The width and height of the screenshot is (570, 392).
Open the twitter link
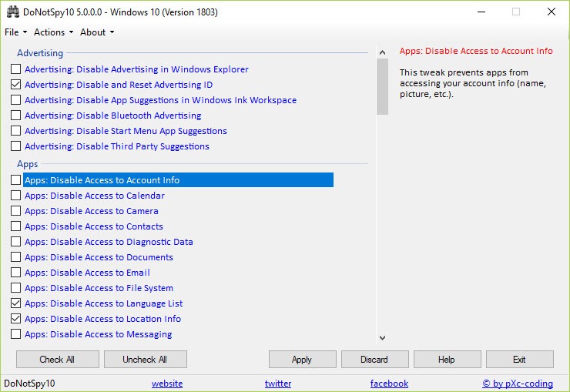coord(278,384)
